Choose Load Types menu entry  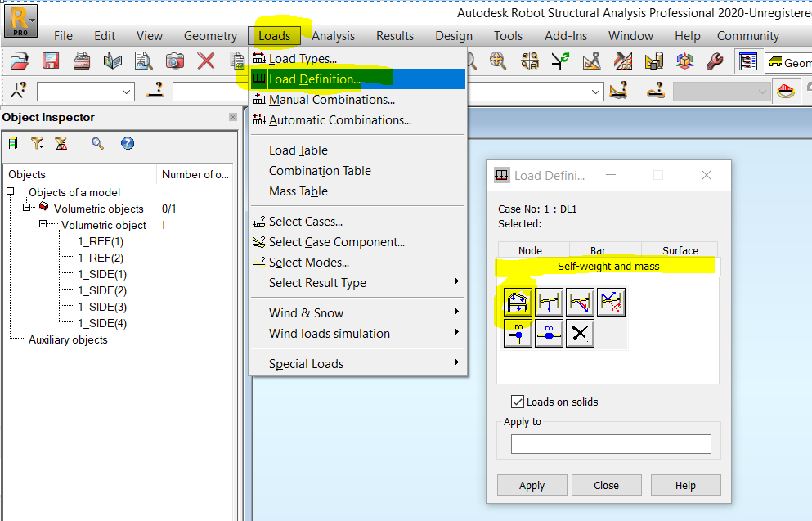pyautogui.click(x=358, y=59)
